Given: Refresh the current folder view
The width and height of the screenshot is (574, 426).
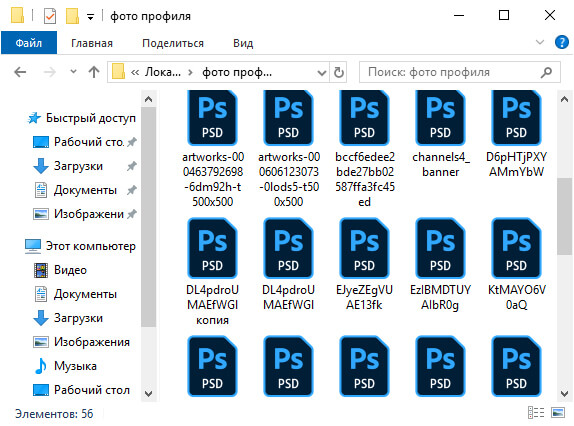Looking at the screenshot, I should pos(339,72).
